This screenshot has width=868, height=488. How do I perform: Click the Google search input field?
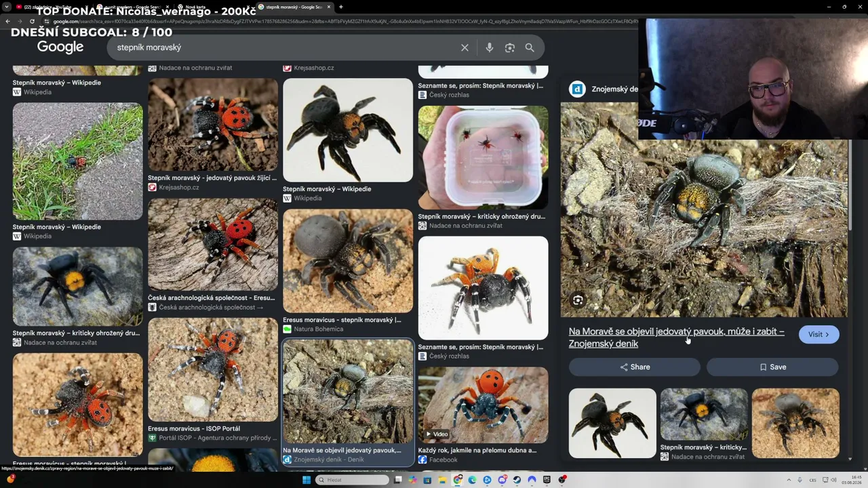(285, 47)
